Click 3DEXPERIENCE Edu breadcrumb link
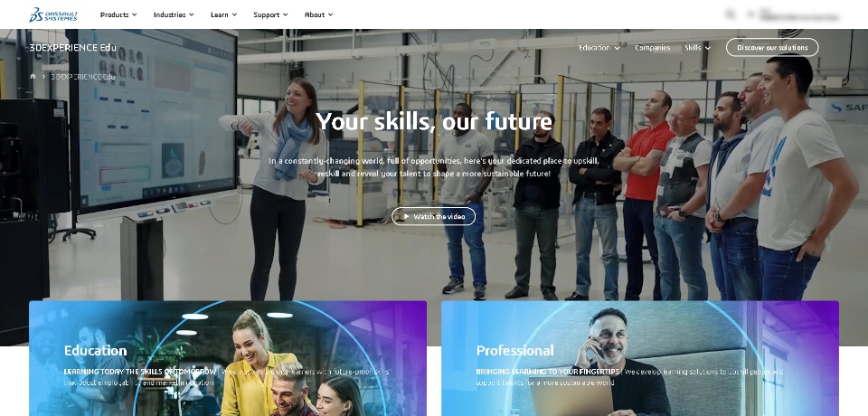The width and height of the screenshot is (868, 416). (x=83, y=77)
